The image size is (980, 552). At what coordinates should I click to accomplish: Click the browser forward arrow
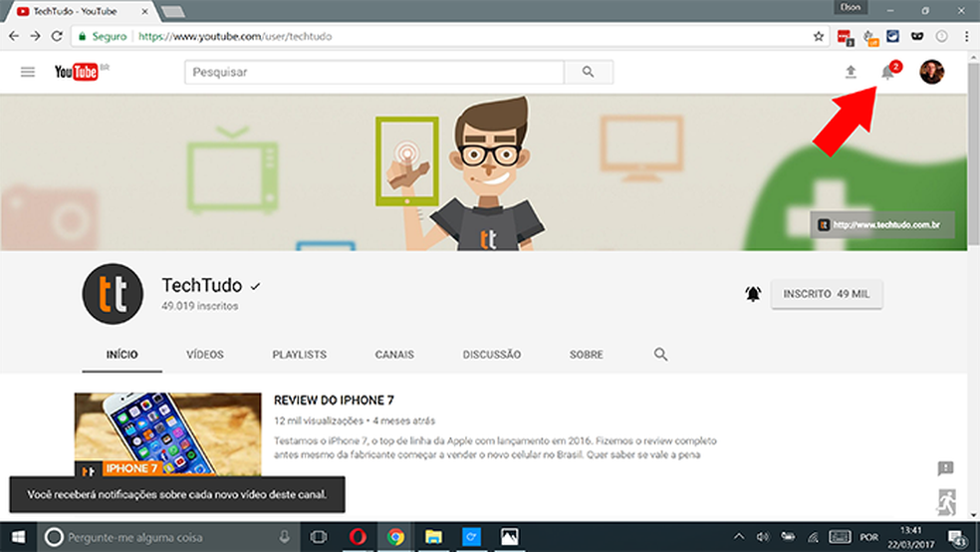click(x=35, y=36)
